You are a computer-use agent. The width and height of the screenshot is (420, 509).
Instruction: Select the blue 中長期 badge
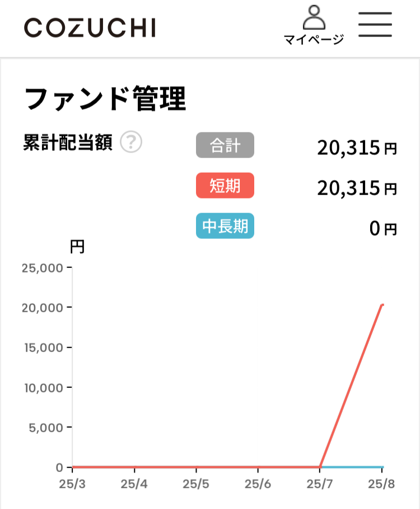pyautogui.click(x=225, y=225)
